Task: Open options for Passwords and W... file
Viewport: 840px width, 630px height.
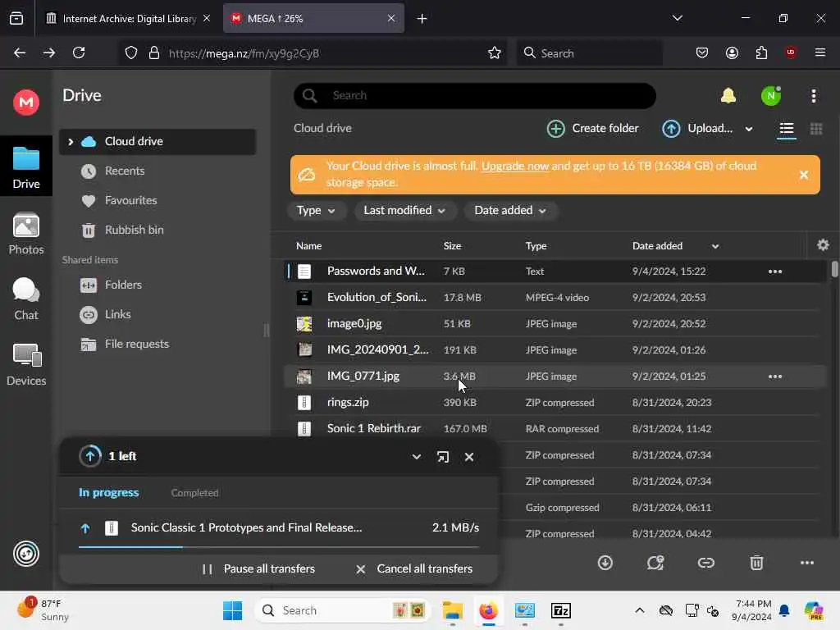Action: pos(775,271)
